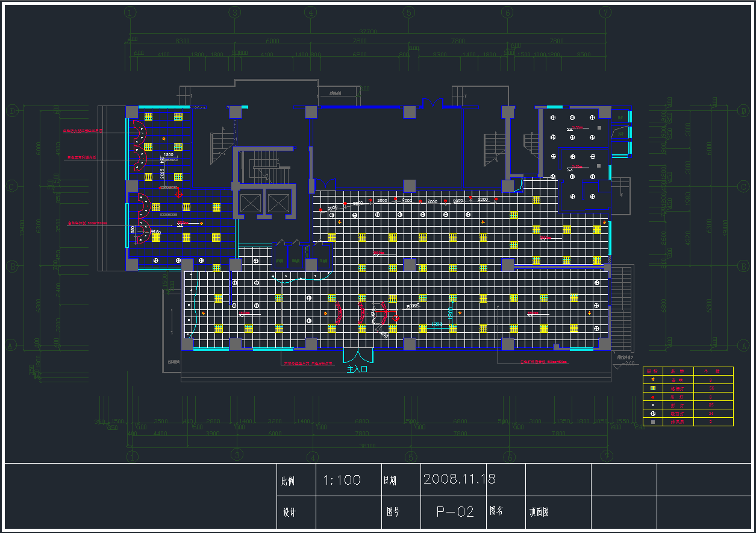Select the drawing name 顶面图 text
This screenshot has width=756, height=533.
tap(539, 512)
